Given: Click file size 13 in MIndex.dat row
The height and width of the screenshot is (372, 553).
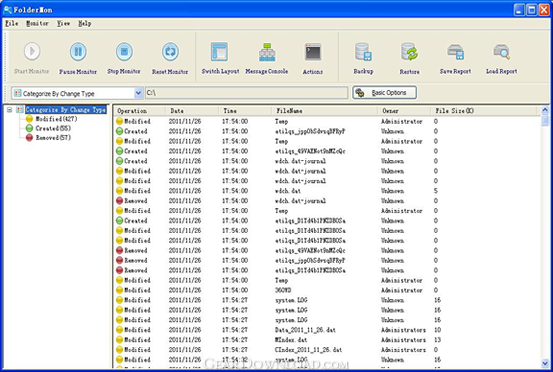Looking at the screenshot, I should click(x=437, y=340).
